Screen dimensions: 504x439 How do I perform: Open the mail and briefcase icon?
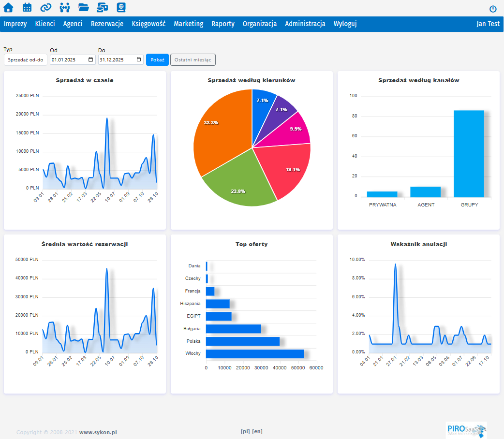pyautogui.click(x=102, y=8)
